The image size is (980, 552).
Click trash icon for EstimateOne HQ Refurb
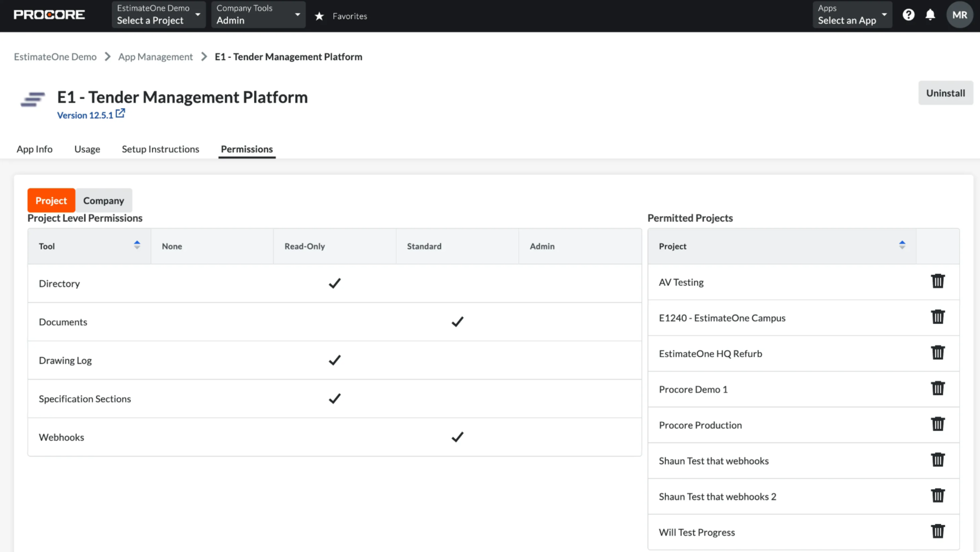(937, 353)
